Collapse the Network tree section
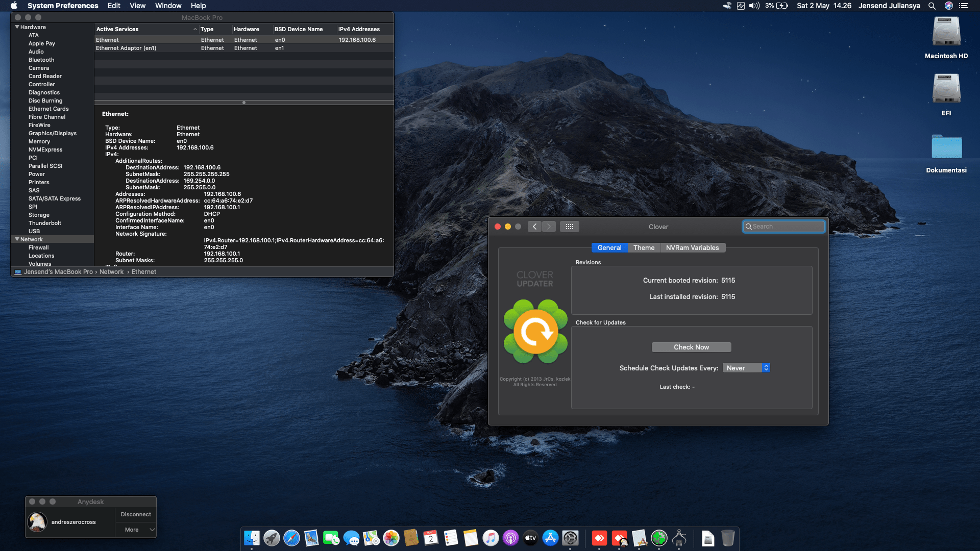 (17, 239)
